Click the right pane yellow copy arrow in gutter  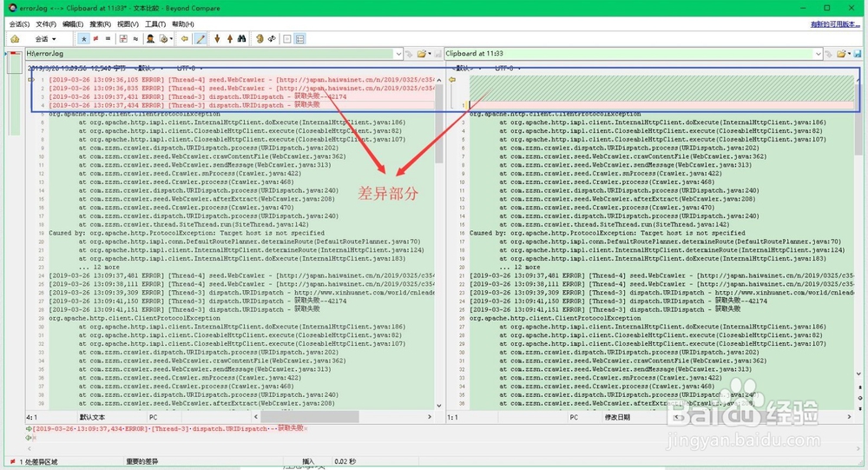click(452, 80)
